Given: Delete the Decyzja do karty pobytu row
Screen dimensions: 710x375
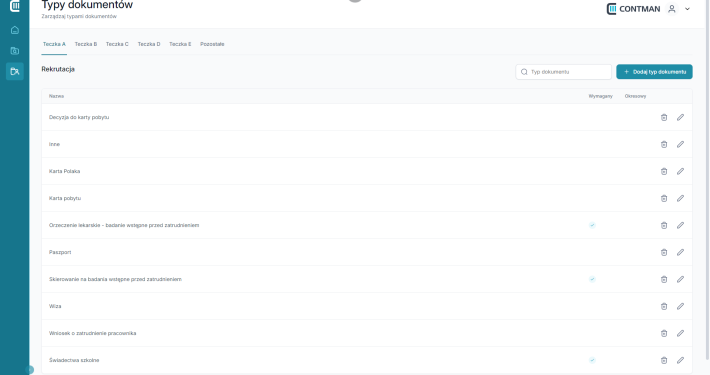Looking at the screenshot, I should tap(664, 117).
